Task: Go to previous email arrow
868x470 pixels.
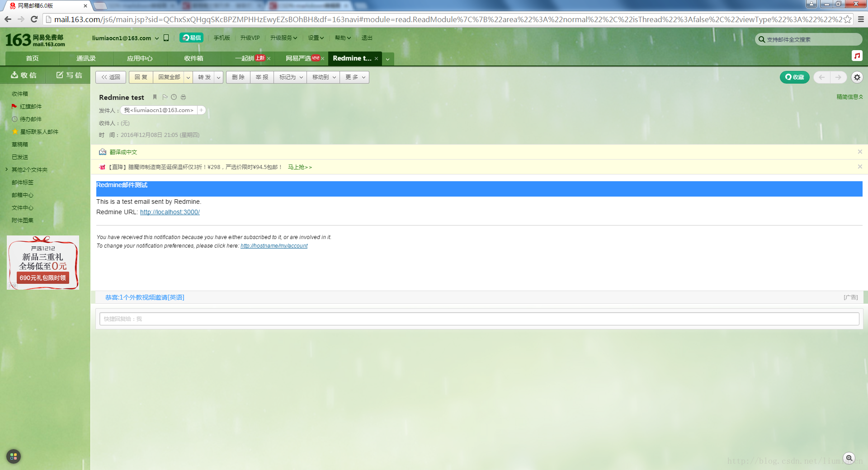Action: [822, 77]
